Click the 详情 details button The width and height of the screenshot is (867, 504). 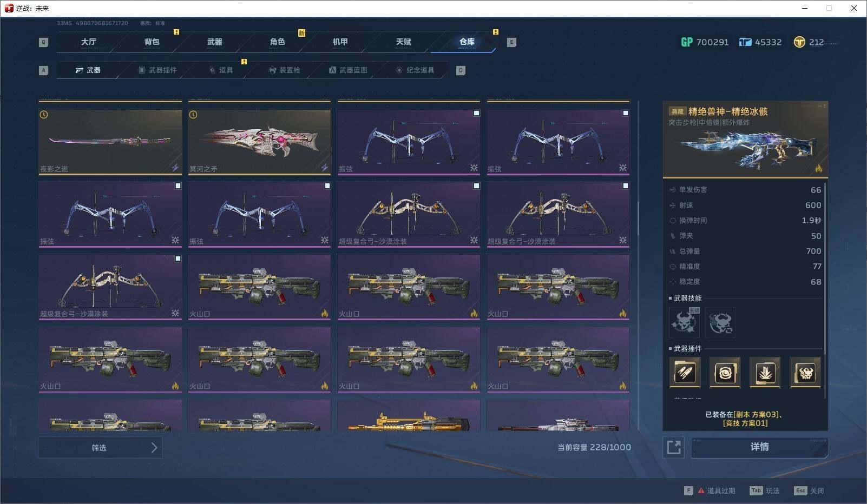click(759, 447)
